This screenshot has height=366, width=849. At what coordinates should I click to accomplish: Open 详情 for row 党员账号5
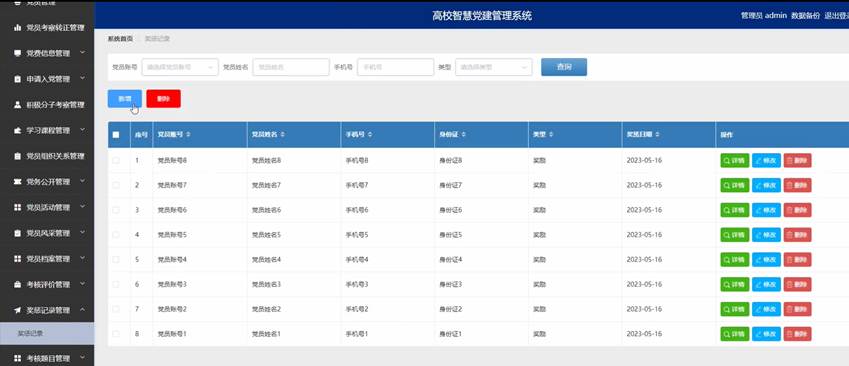coord(734,235)
